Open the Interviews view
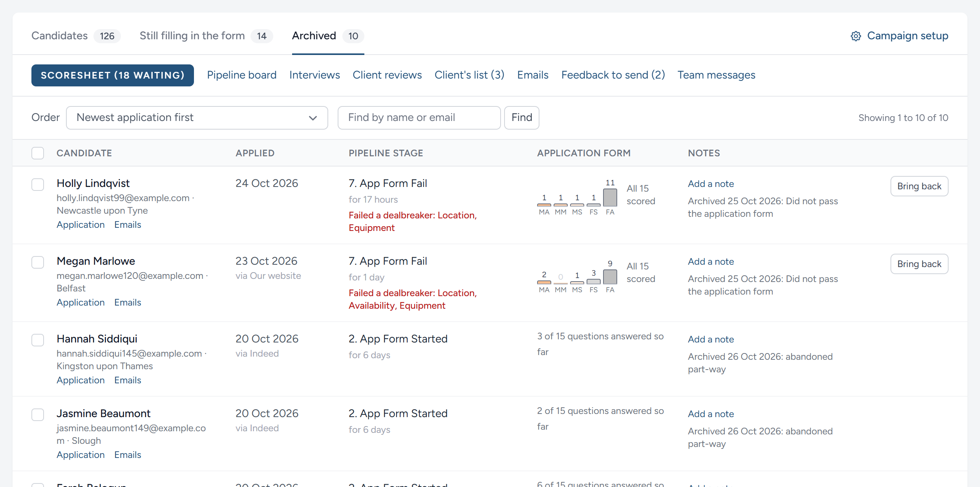980x487 pixels. click(x=314, y=75)
